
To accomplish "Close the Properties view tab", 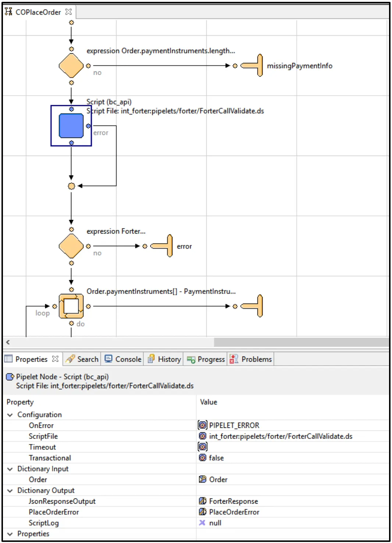I will 55,359.
